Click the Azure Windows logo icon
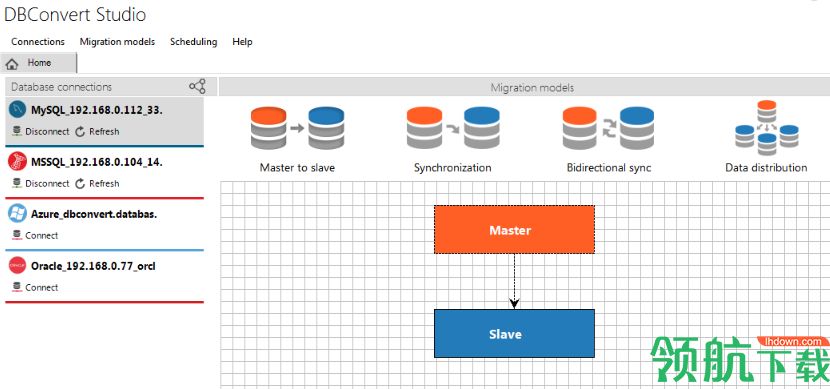Image resolution: width=830 pixels, height=389 pixels. [x=17, y=213]
